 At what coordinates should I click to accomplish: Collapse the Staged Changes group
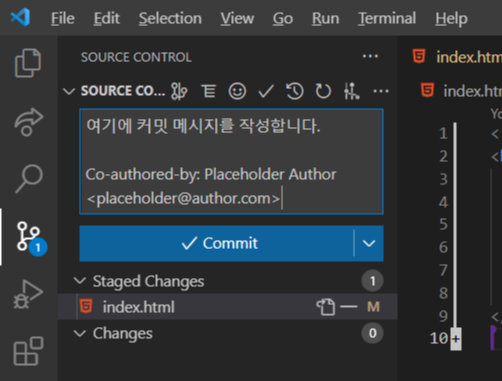click(80, 281)
